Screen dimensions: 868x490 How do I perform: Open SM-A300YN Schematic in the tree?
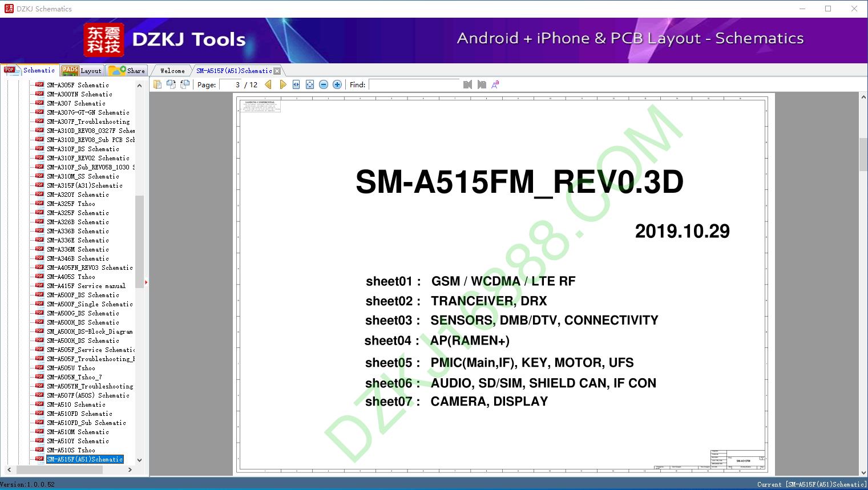[79, 94]
